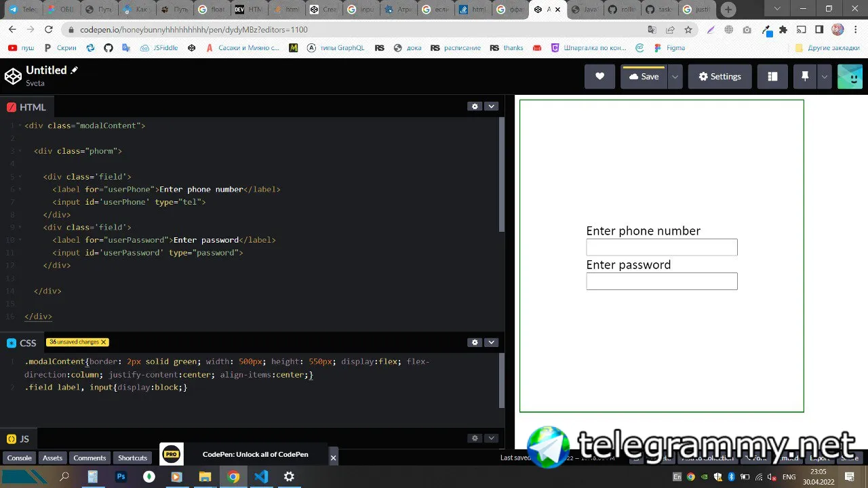868x488 pixels.
Task: Open a new browser tab
Action: pyautogui.click(x=728, y=9)
